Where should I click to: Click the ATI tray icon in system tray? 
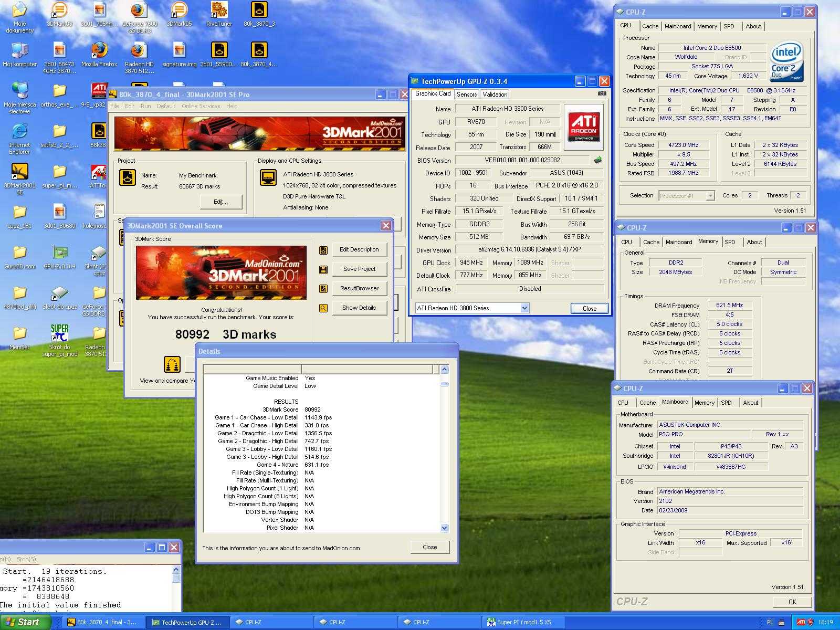(801, 622)
